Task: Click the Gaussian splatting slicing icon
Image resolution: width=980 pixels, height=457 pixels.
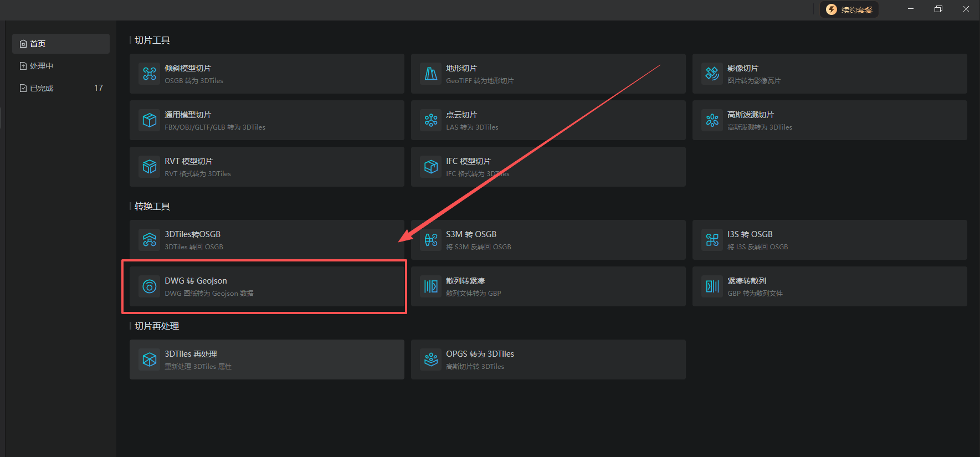Action: tap(712, 120)
